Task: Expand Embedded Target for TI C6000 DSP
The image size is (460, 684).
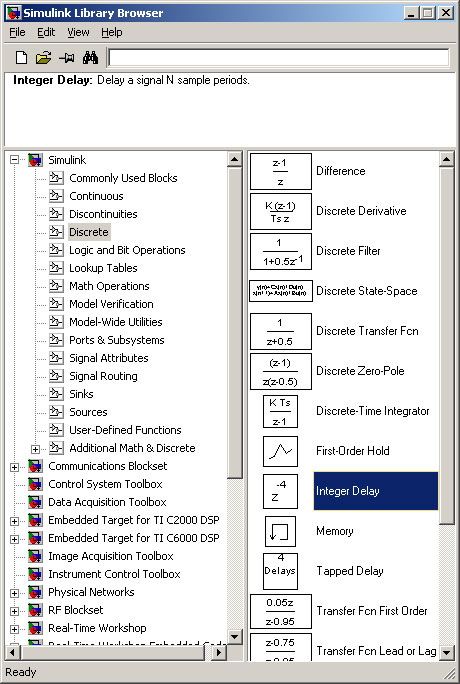Action: (x=14, y=539)
